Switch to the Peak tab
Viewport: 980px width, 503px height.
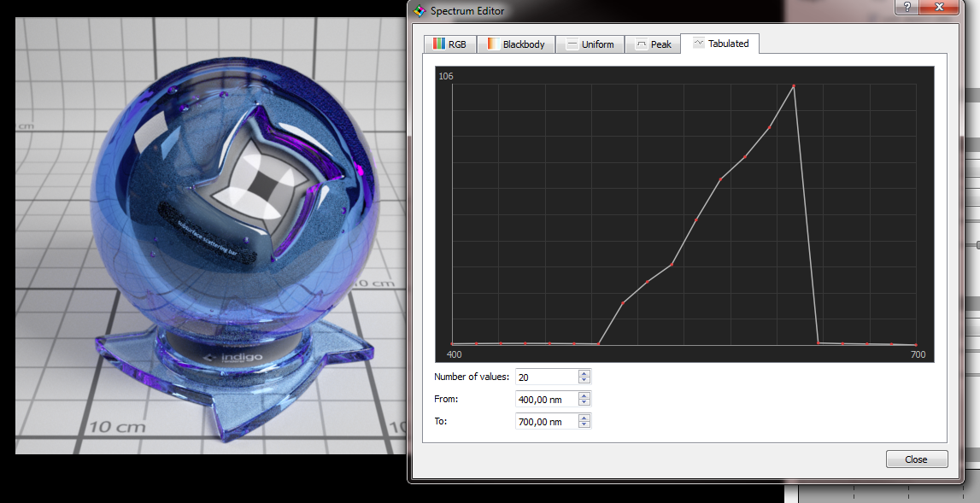[x=653, y=44]
